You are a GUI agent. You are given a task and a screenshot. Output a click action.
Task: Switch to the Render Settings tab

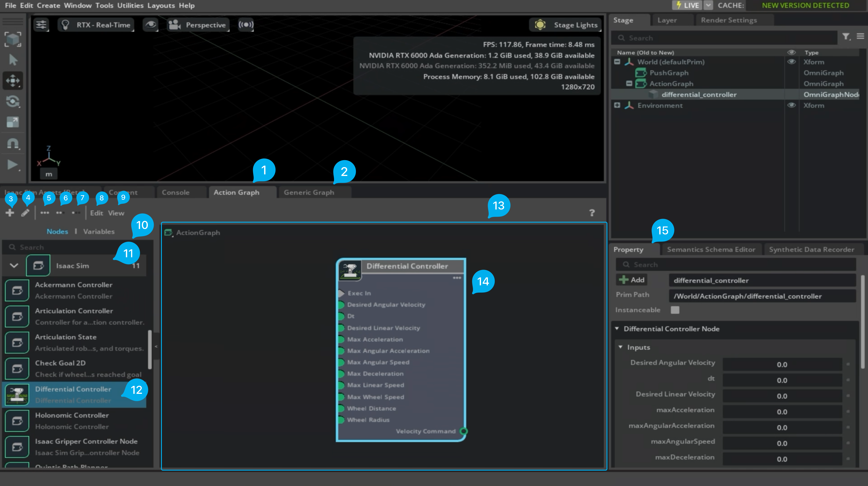click(729, 20)
